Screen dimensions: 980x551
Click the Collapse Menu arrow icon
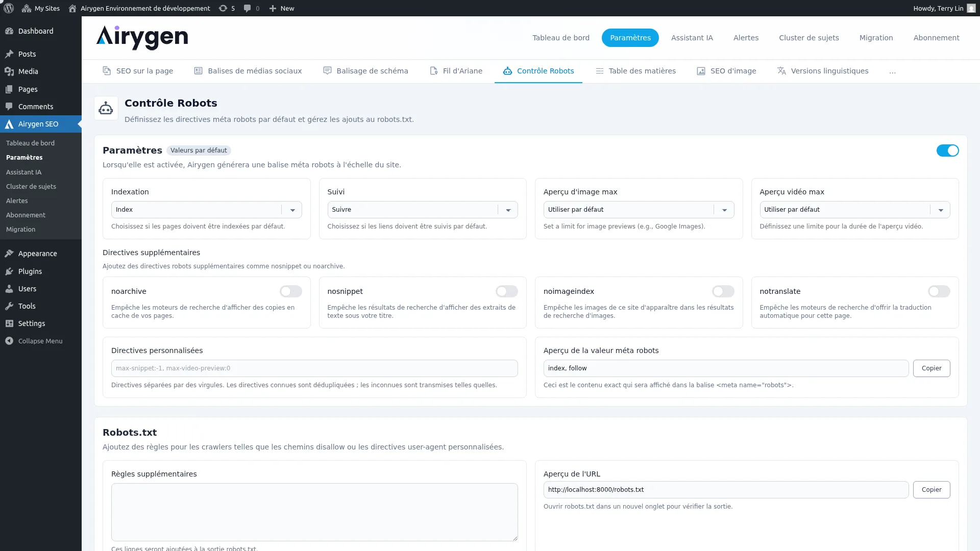[x=9, y=341]
